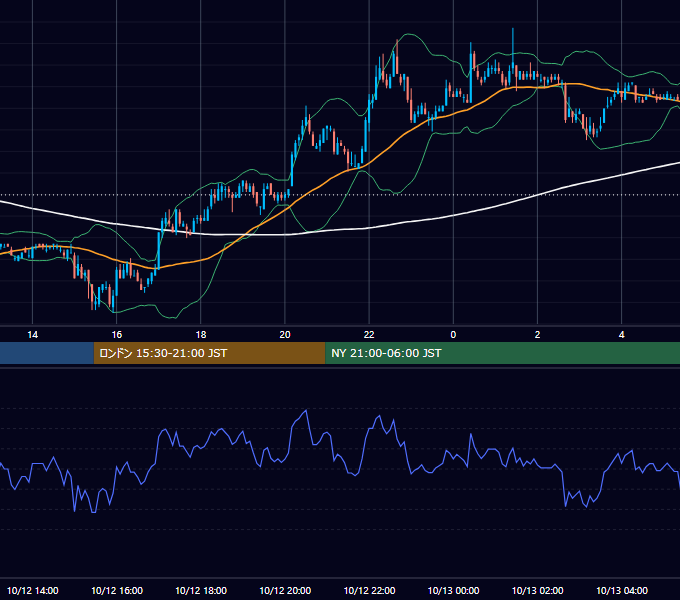680x600 pixels.
Task: Select the 20 hour axis label
Action: pyautogui.click(x=285, y=335)
